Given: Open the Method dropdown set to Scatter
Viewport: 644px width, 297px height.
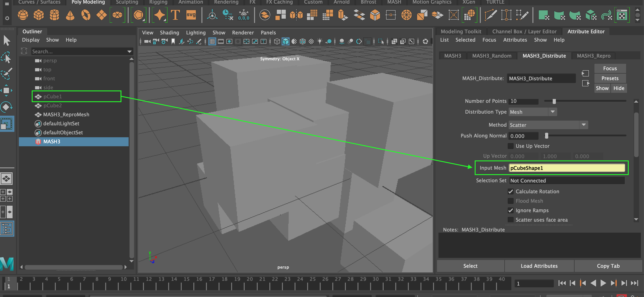Looking at the screenshot, I should (x=584, y=125).
